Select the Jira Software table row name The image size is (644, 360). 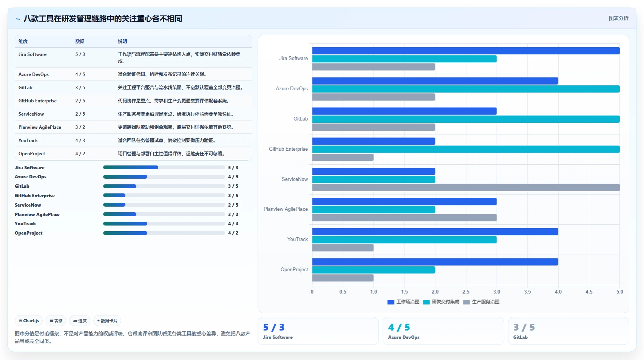click(32, 54)
